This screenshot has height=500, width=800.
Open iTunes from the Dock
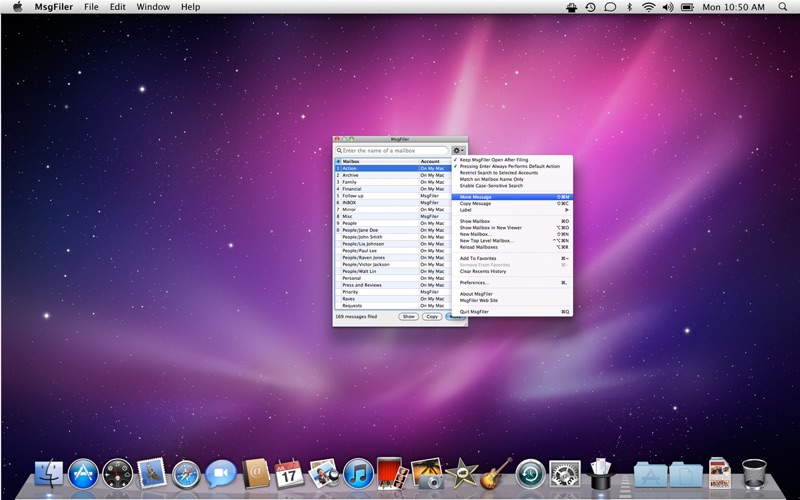pyautogui.click(x=358, y=474)
